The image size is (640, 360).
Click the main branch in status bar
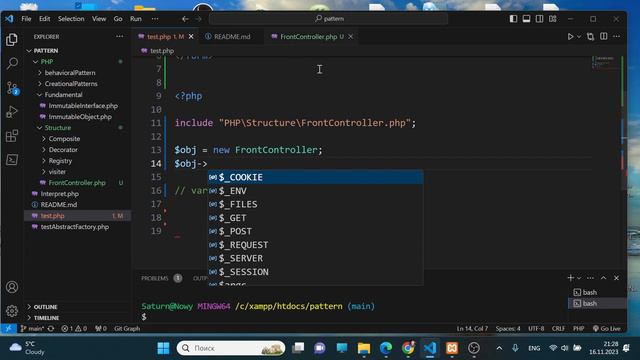(32, 329)
